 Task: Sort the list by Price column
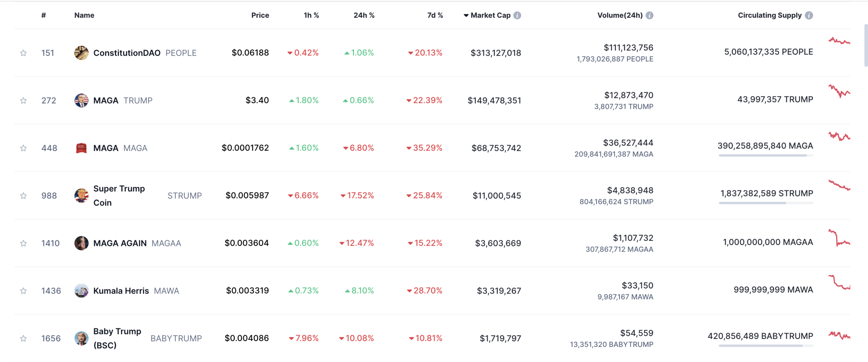[260, 15]
